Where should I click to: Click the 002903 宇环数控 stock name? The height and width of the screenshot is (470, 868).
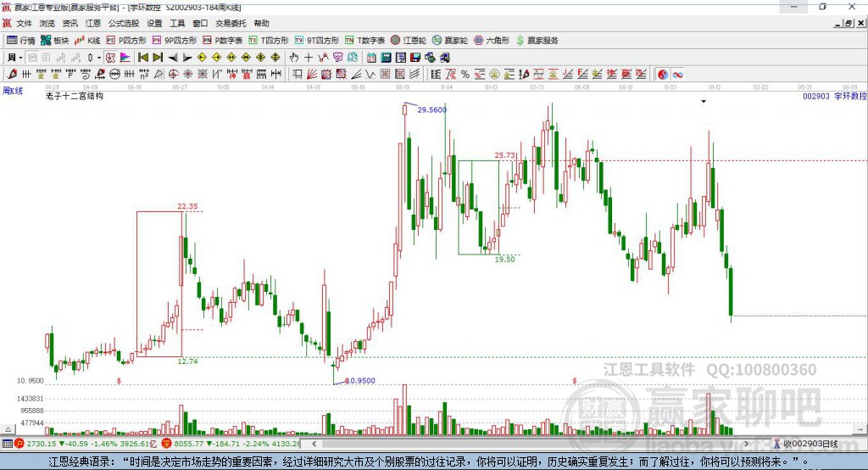point(834,96)
